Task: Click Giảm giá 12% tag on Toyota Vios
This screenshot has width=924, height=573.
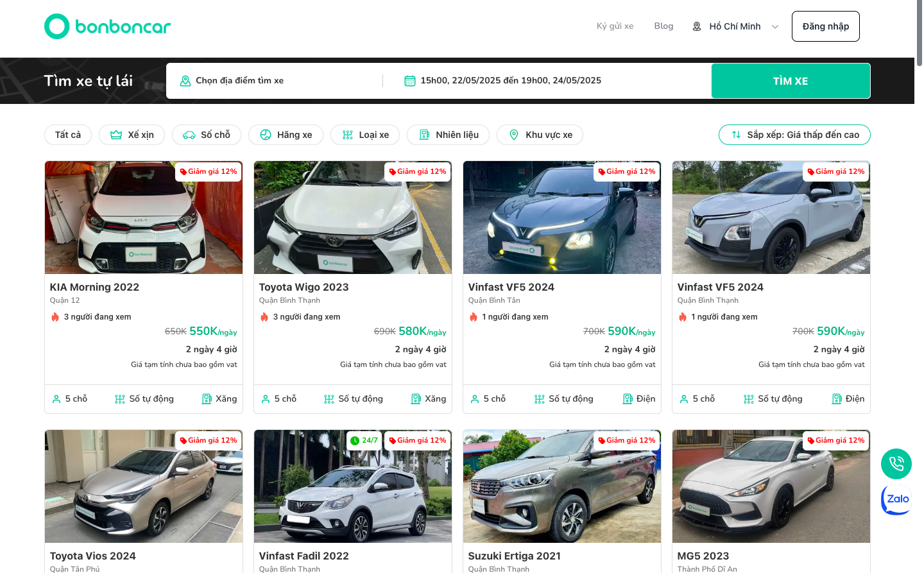Action: point(209,441)
